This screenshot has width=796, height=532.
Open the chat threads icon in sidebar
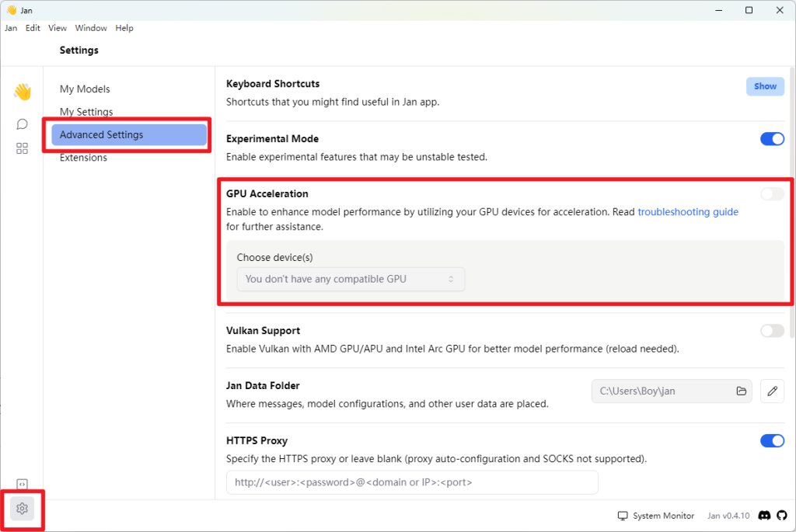pyautogui.click(x=22, y=124)
